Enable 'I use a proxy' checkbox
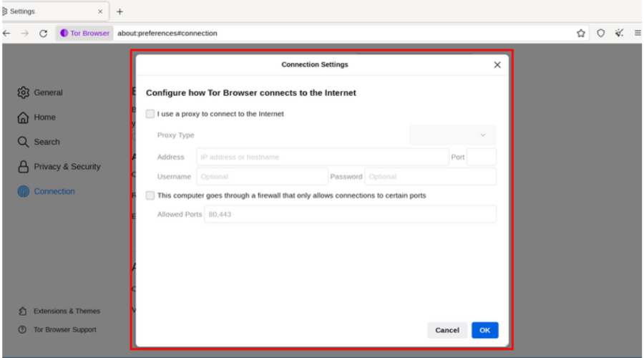Image resolution: width=644 pixels, height=358 pixels. point(150,114)
